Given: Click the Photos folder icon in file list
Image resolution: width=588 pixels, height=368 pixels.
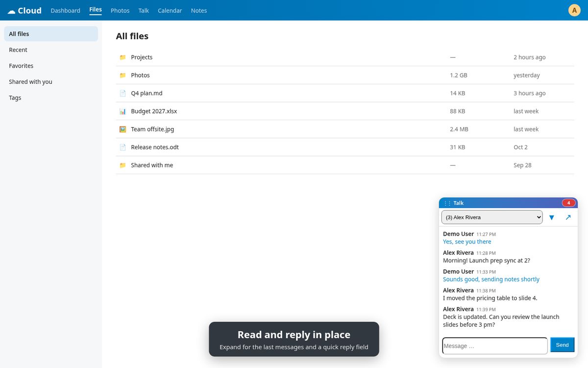Looking at the screenshot, I should (x=122, y=75).
